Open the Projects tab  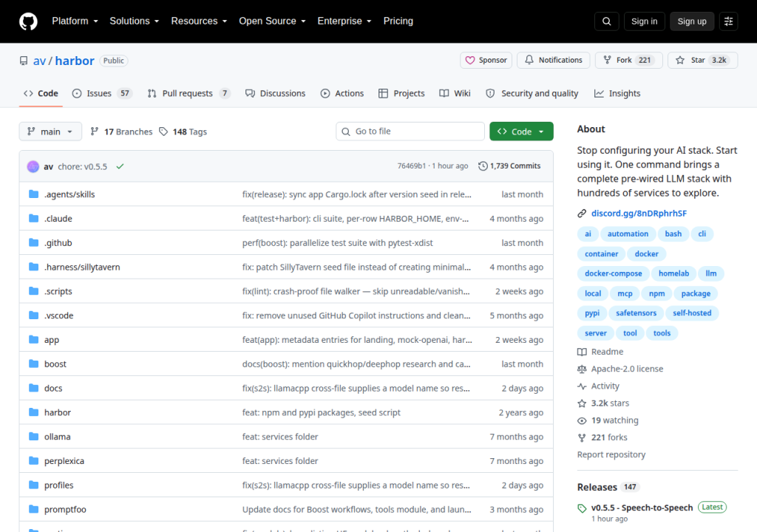pos(401,93)
